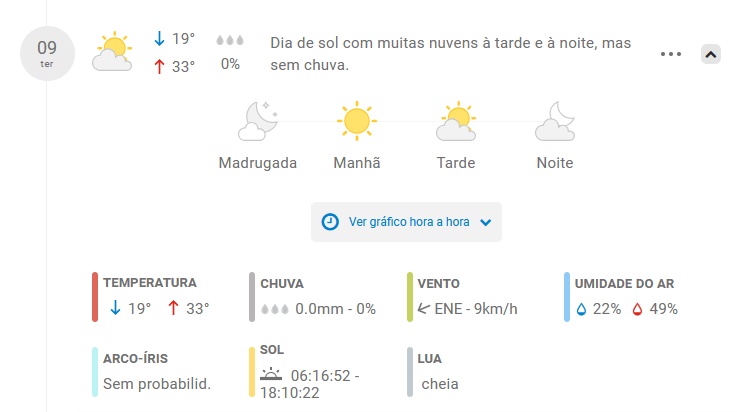Click the Tarde period label
Image resolution: width=737 pixels, height=412 pixels.
click(456, 163)
